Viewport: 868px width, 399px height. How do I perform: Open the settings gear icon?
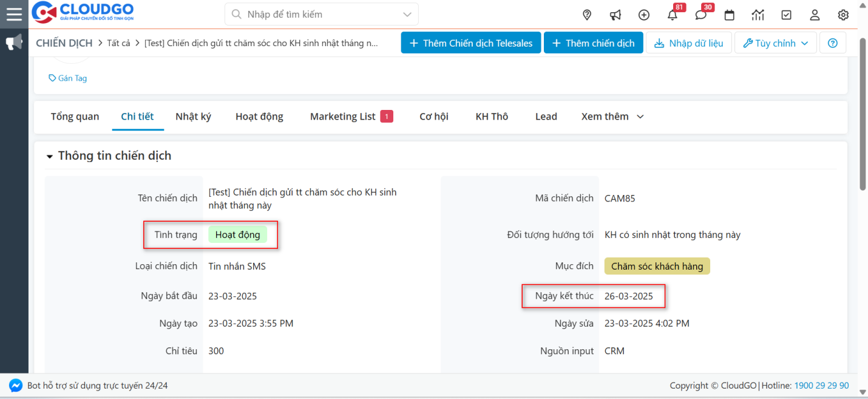pyautogui.click(x=843, y=15)
